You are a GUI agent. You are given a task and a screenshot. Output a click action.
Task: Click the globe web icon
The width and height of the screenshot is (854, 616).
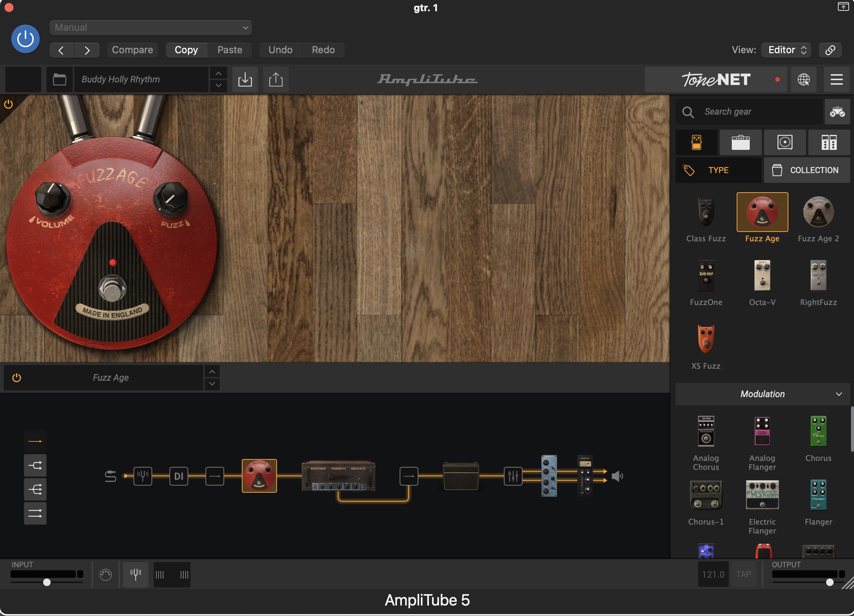coord(803,79)
